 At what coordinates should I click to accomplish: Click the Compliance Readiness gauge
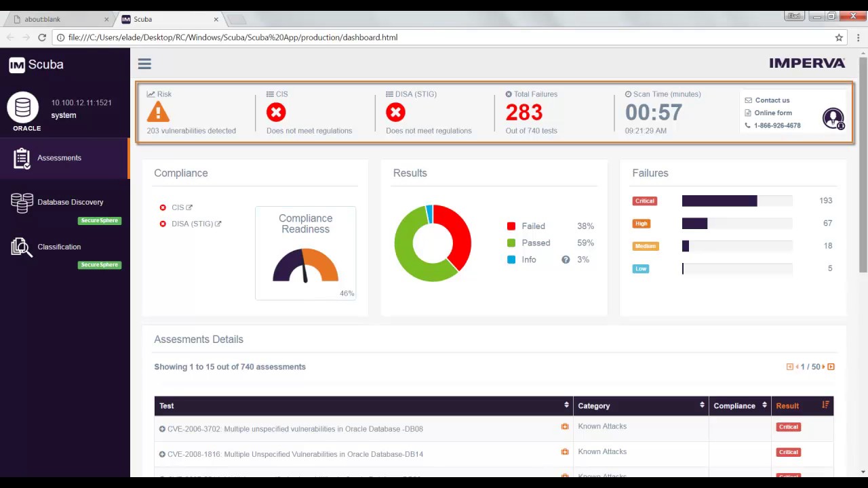click(305, 265)
